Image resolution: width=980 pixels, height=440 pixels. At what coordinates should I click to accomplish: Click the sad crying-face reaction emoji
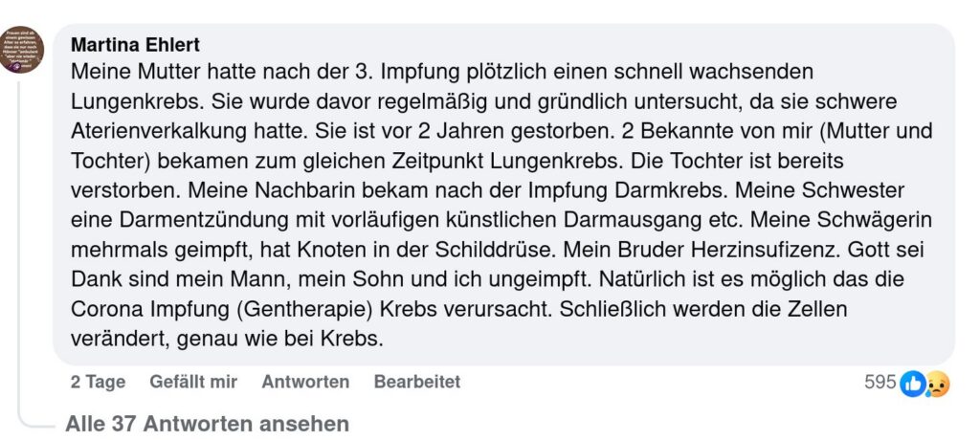pyautogui.click(x=936, y=384)
